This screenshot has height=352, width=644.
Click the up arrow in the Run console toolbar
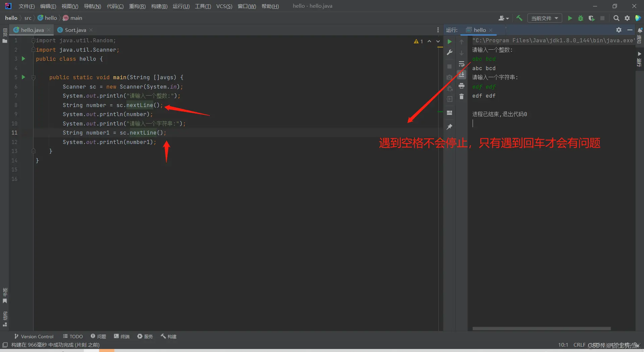click(462, 42)
